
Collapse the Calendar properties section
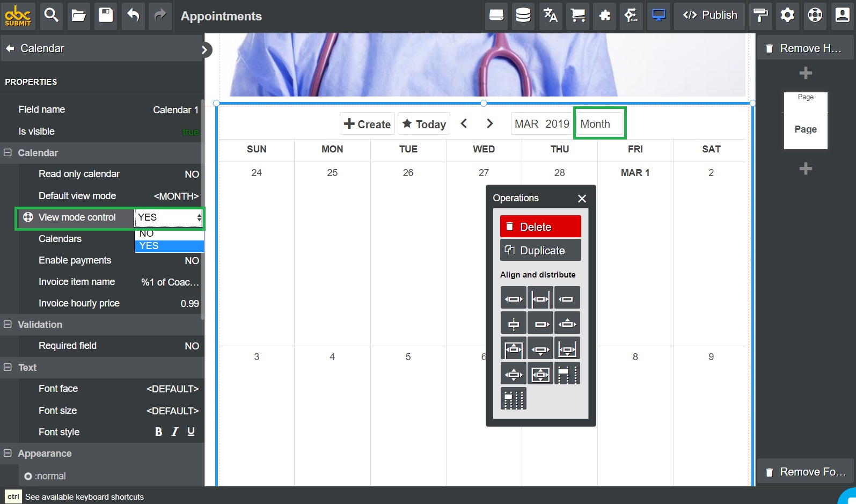8,153
